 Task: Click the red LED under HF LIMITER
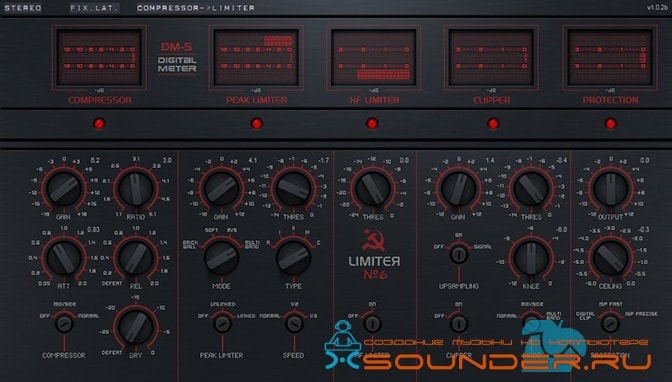click(372, 123)
